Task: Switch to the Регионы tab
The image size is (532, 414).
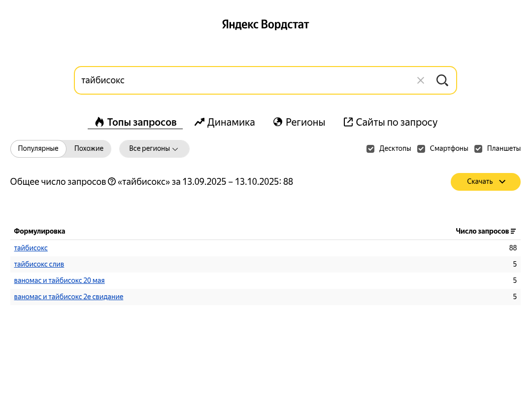Action: click(299, 122)
